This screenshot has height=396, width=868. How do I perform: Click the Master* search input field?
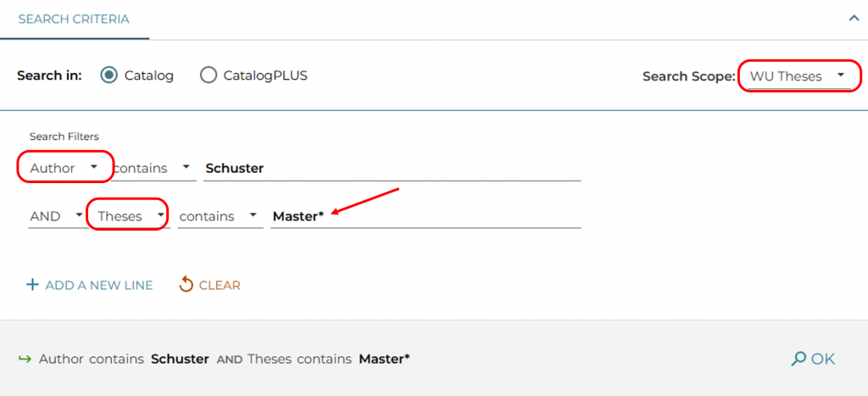coord(426,216)
